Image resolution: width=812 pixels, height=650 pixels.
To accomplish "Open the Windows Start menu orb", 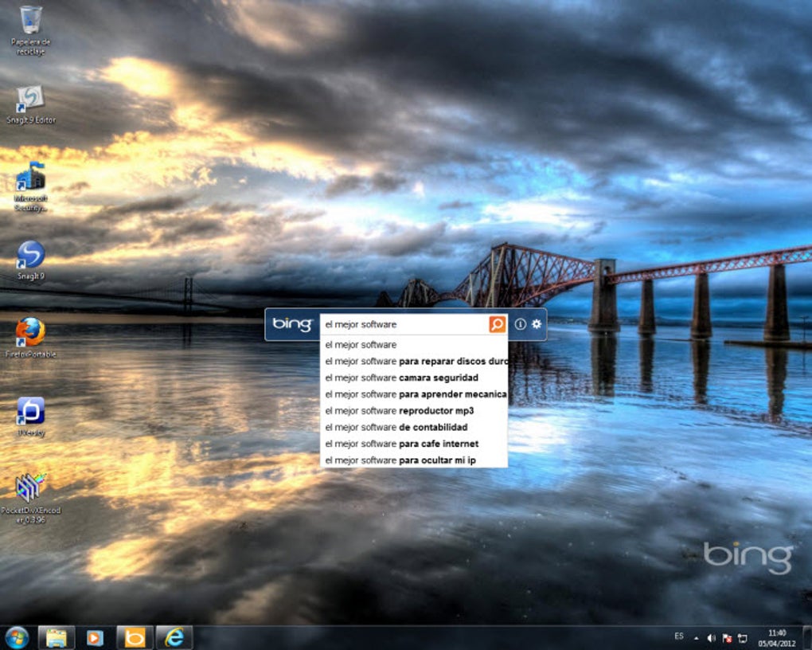I will click(x=17, y=637).
